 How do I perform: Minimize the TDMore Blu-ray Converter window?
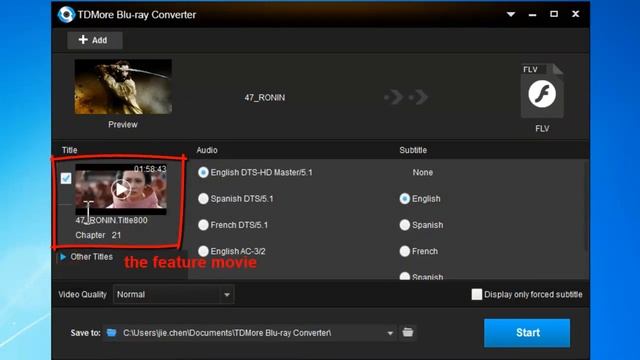532,15
